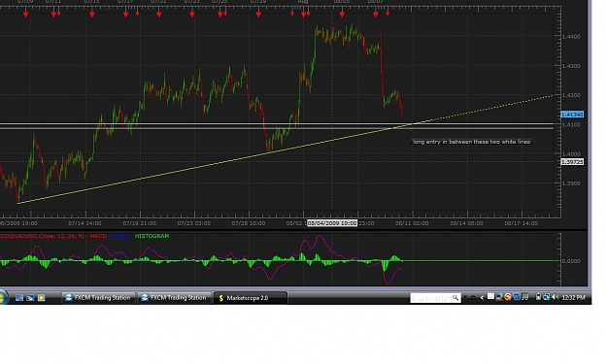Screen dimensions: 607x364
Task: Click the 1.4300 price axis value
Action: pos(571,66)
